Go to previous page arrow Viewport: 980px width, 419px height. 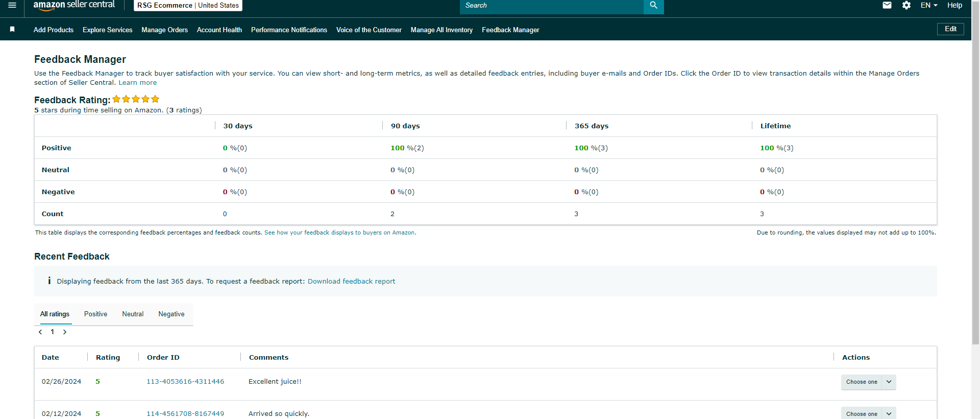coord(40,332)
